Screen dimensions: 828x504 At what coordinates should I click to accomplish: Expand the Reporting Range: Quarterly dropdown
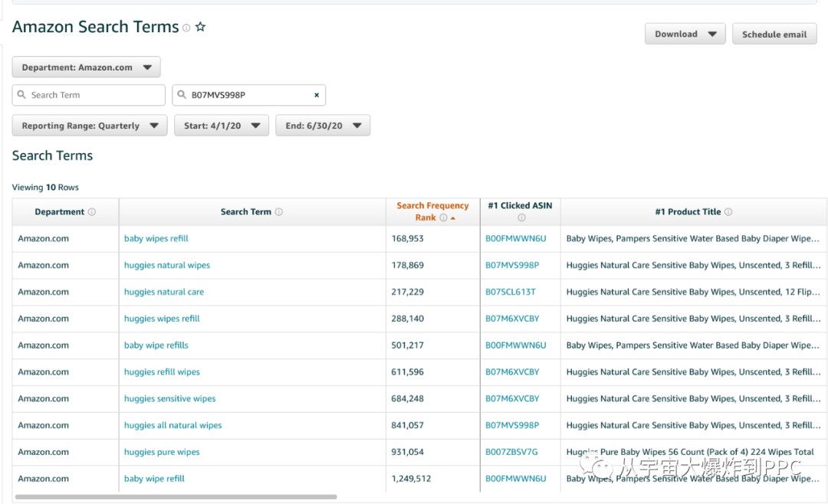point(89,126)
